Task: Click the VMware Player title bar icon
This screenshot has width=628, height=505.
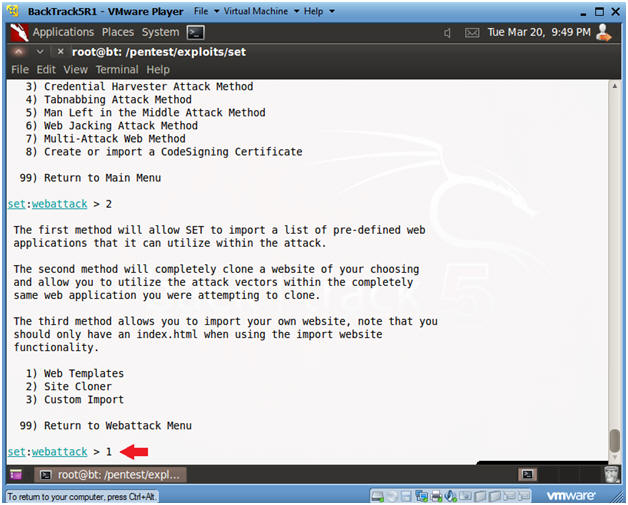Action: pos(13,11)
